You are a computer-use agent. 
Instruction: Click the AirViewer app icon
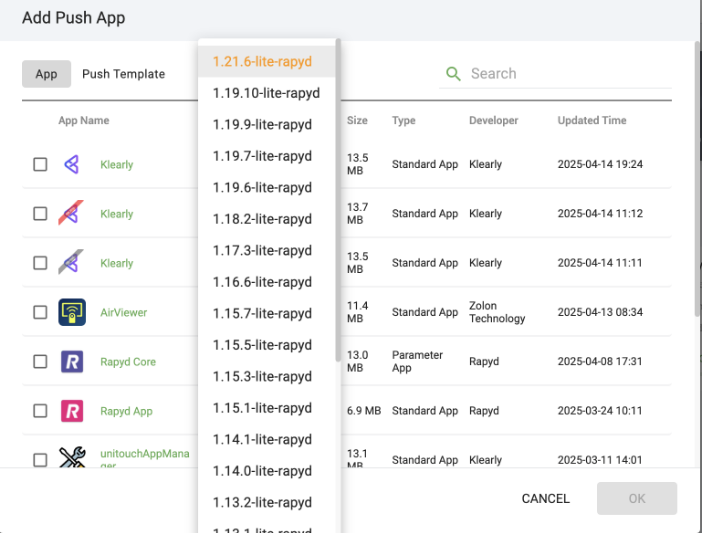tap(72, 312)
